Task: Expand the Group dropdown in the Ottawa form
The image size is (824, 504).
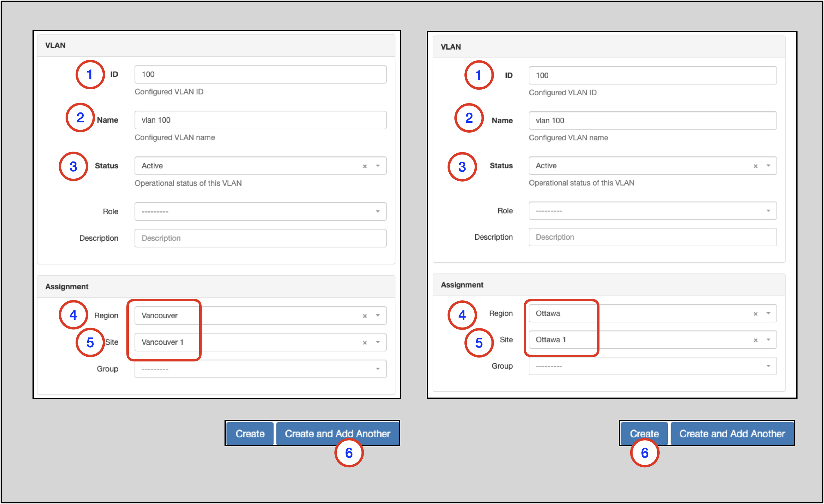Action: tap(768, 366)
